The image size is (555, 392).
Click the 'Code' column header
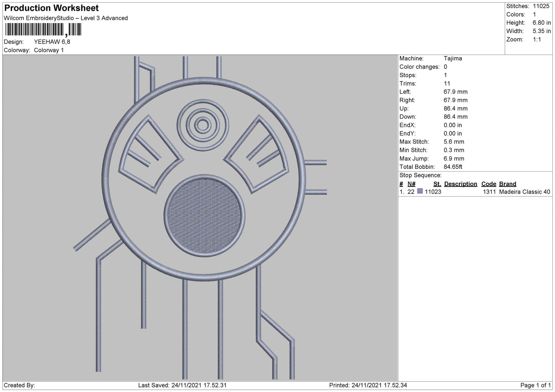(489, 184)
